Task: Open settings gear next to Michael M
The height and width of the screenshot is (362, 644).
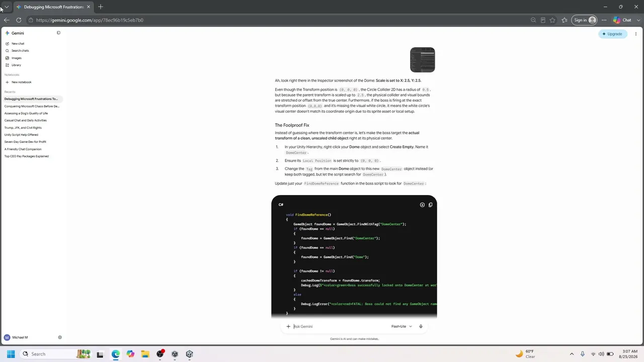Action: coord(60,337)
